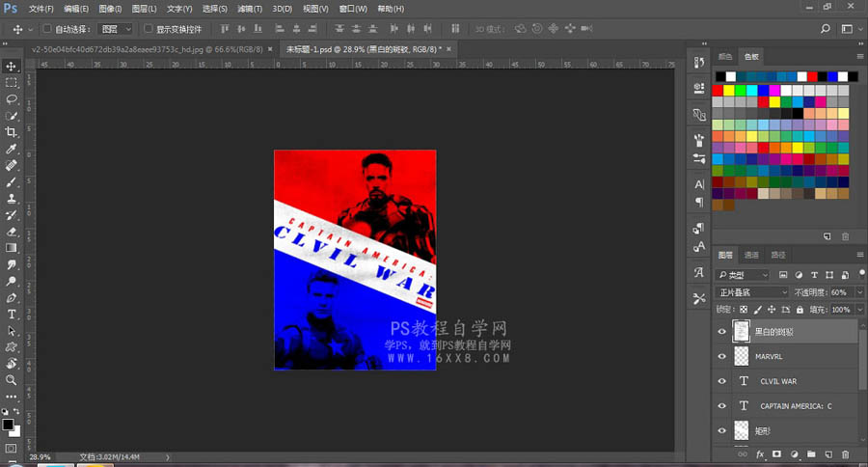Screen dimensions: 868x467
Task: Select the Eraser tool
Action: [x=11, y=232]
